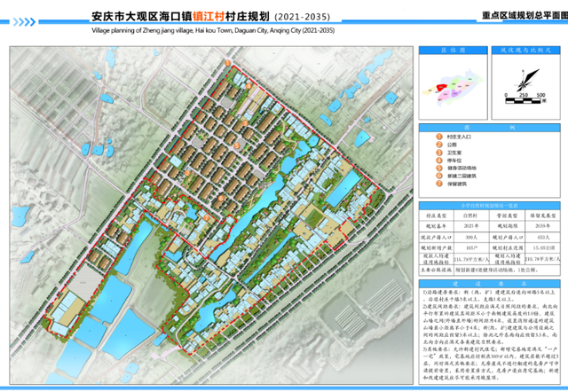Click the 主要公服设施 table row label

(x=436, y=270)
